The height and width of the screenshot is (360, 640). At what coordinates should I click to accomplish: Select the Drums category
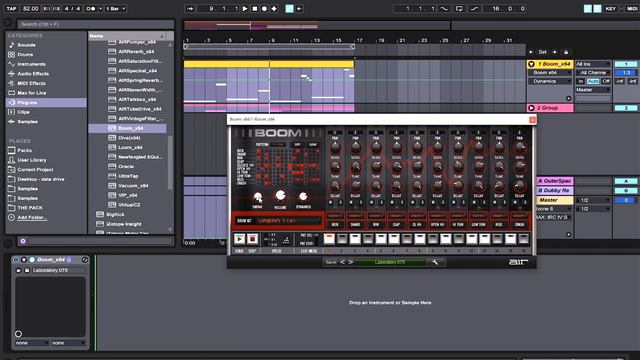[25, 54]
